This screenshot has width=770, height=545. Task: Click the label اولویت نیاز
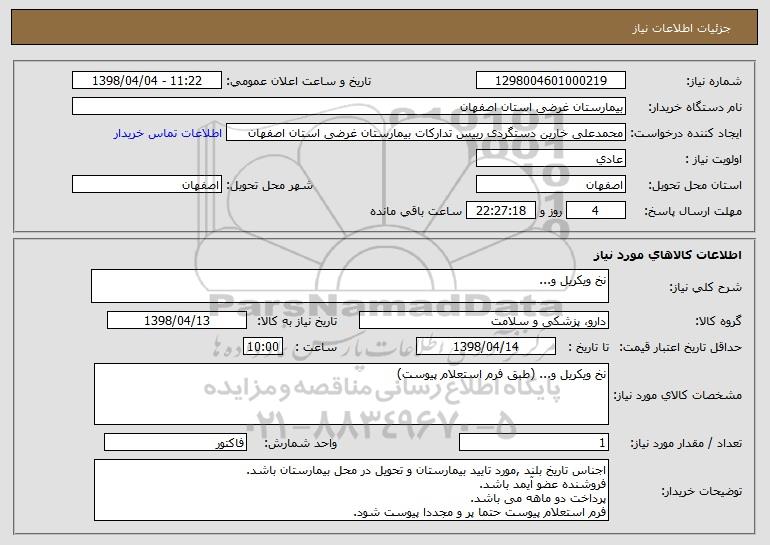(x=714, y=160)
